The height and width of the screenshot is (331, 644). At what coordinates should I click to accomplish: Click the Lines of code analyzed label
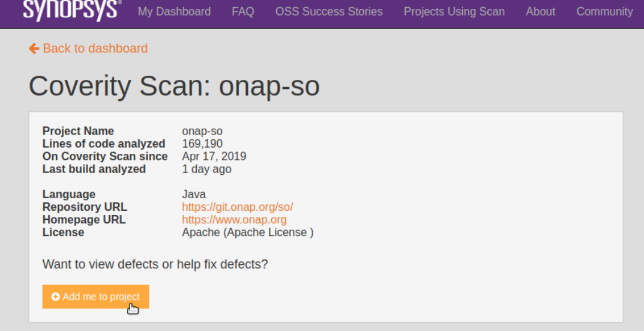point(103,144)
